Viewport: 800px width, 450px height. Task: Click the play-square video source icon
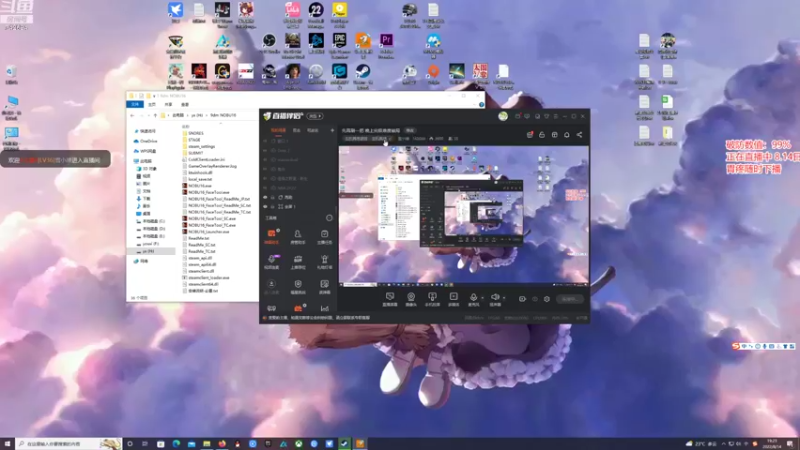coord(453,297)
